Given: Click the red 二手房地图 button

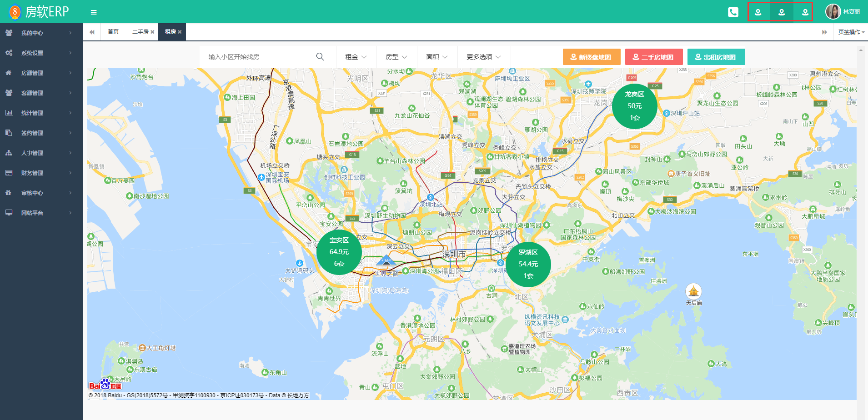Looking at the screenshot, I should point(654,57).
